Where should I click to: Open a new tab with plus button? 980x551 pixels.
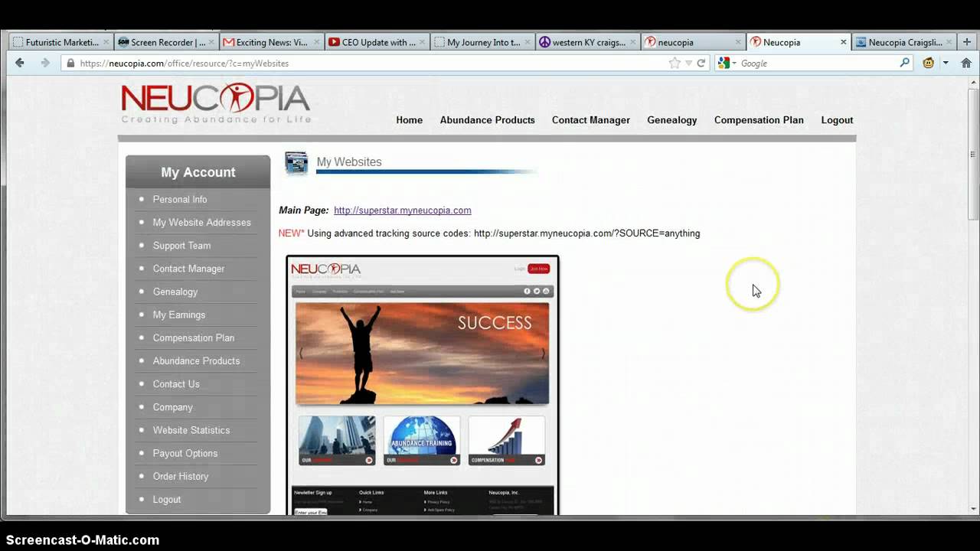(x=966, y=42)
